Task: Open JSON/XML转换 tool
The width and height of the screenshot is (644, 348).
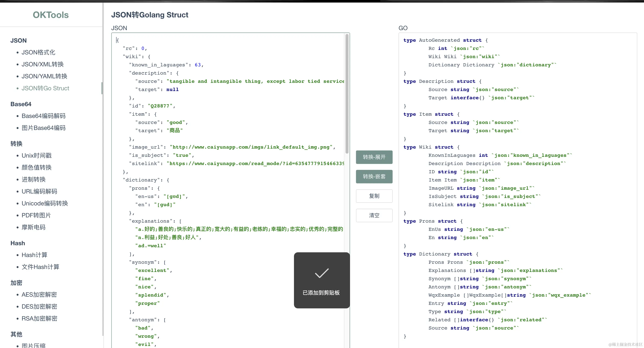Action: pos(43,64)
